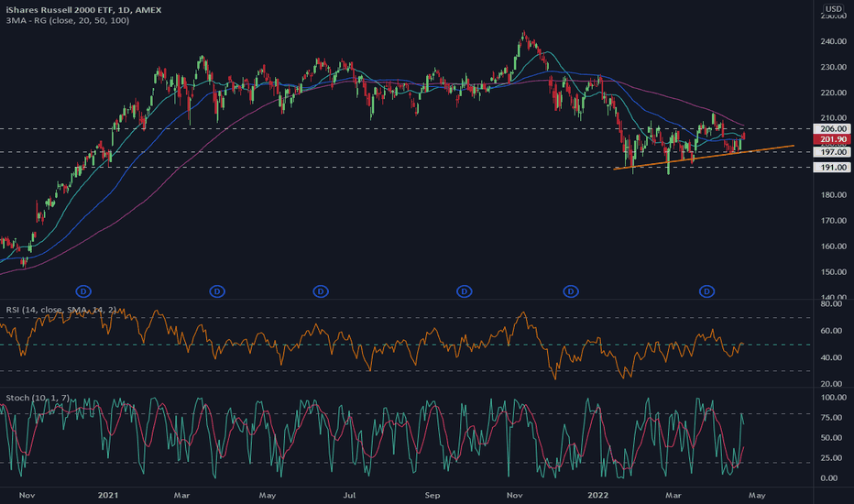Open the dividend marker before 2021 label
The width and height of the screenshot is (854, 504).
(83, 291)
